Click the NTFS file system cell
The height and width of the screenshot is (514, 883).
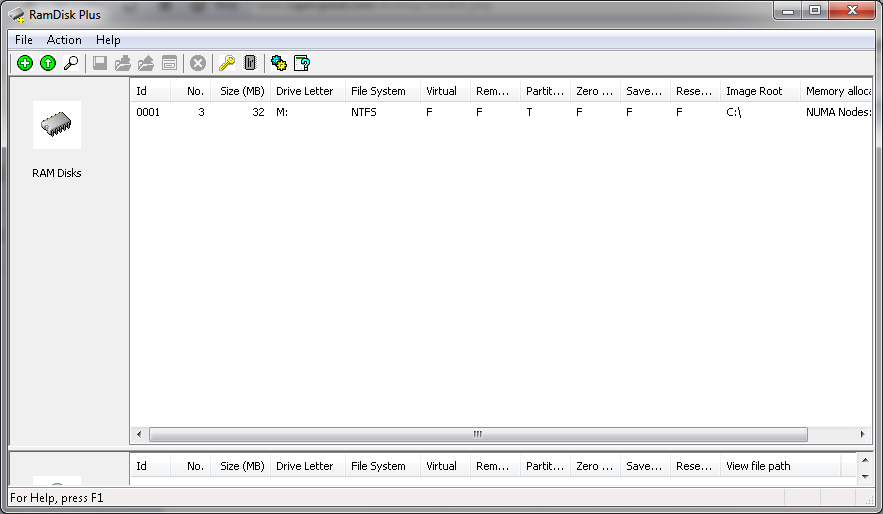[364, 112]
